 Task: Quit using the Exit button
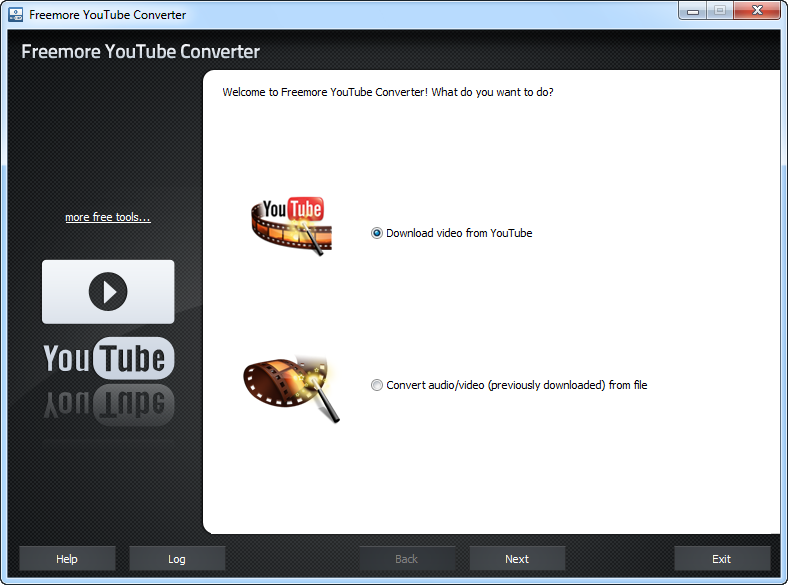722,559
